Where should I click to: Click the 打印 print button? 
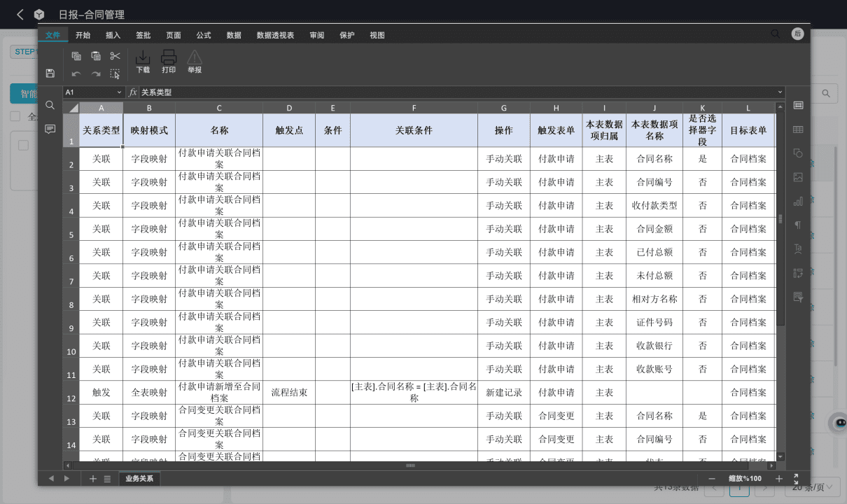pos(169,62)
